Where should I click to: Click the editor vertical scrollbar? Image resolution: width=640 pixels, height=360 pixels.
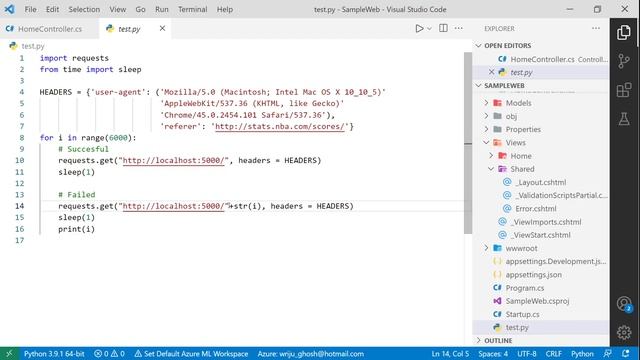[468, 143]
